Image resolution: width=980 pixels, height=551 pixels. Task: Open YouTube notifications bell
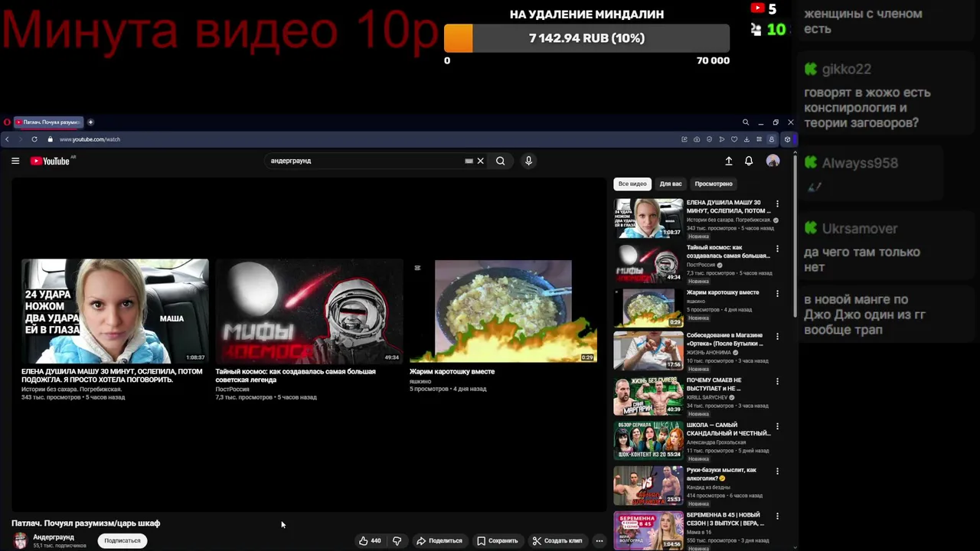[749, 161]
